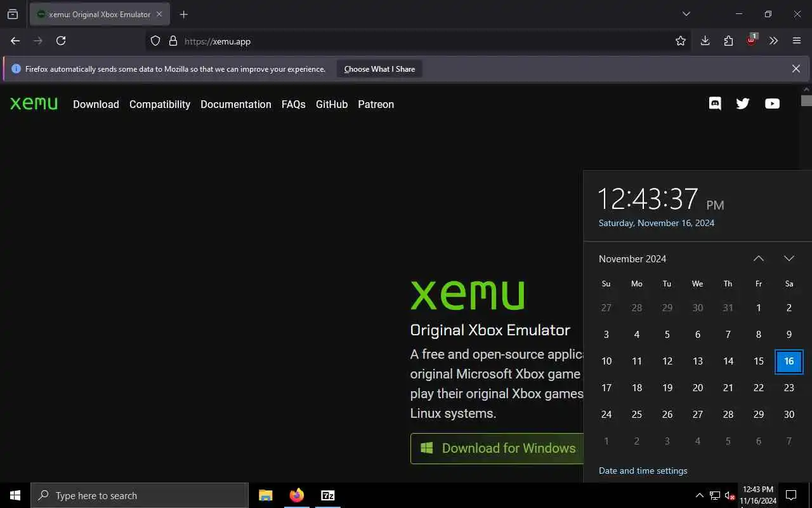Open the Extensions puzzle icon
Image resolution: width=812 pixels, height=508 pixels.
728,41
